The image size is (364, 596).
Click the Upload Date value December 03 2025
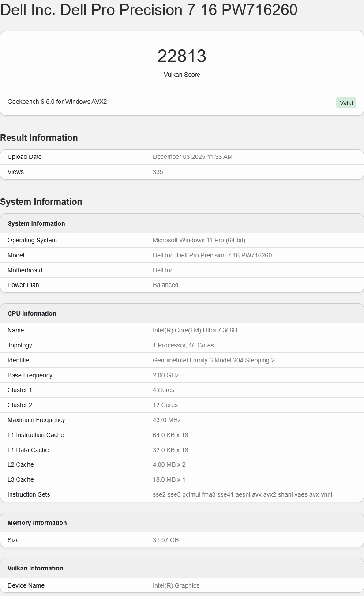coord(192,157)
